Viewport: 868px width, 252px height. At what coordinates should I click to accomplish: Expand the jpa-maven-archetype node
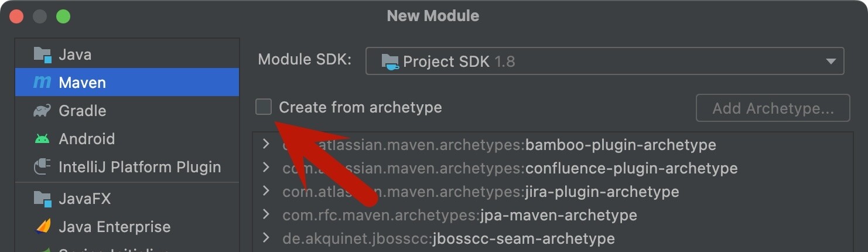(266, 214)
